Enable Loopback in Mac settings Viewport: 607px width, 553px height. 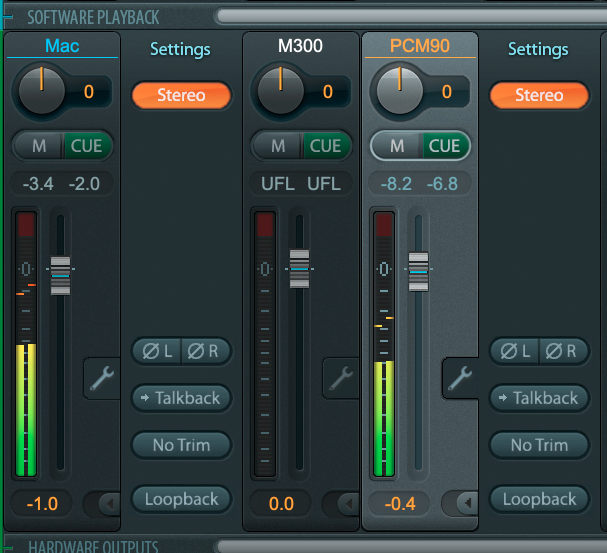181,499
